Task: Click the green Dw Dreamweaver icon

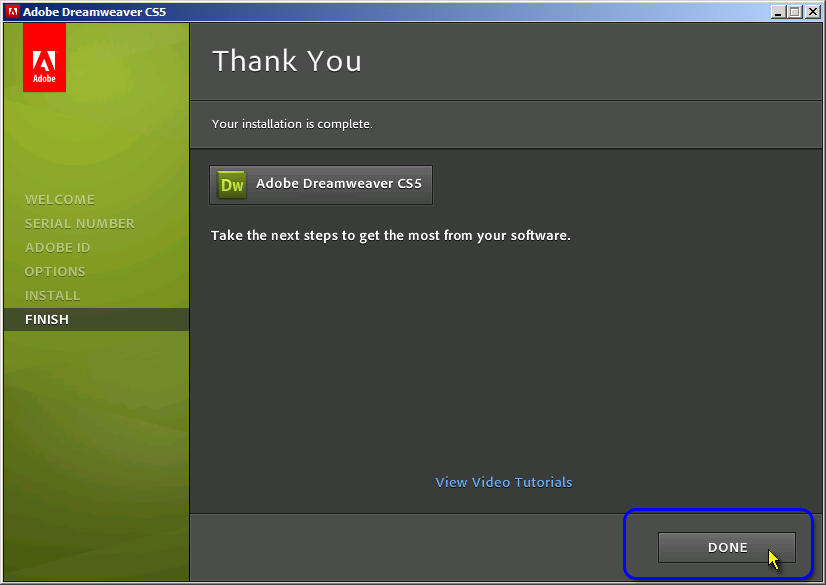Action: 232,185
